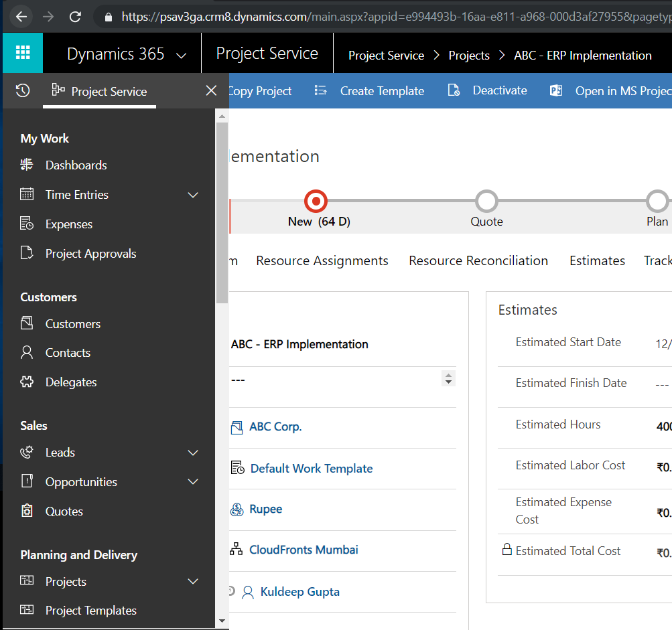The height and width of the screenshot is (630, 672).
Task: Click the number field stepper arrows
Action: click(x=448, y=378)
